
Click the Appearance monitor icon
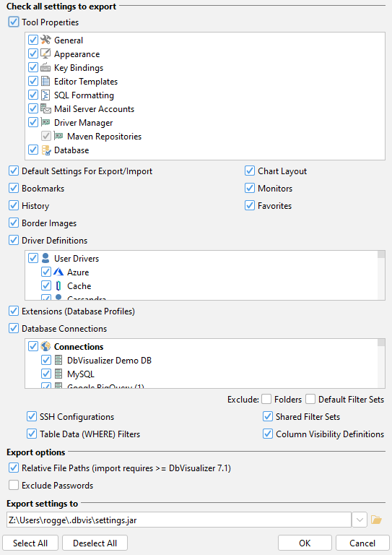[x=45, y=53]
